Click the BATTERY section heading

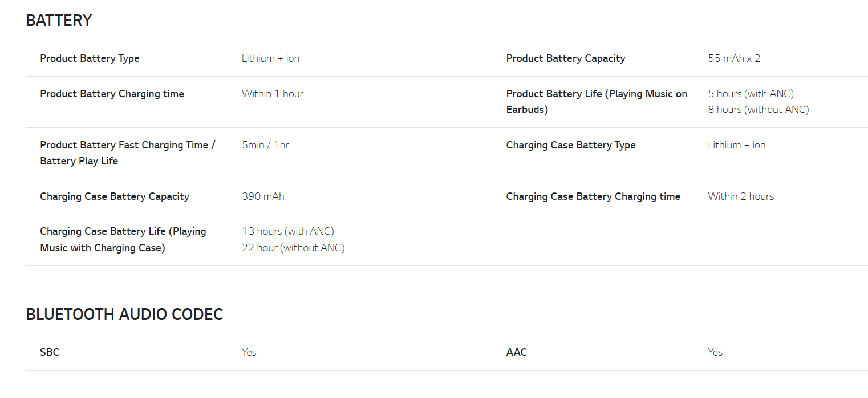[59, 21]
